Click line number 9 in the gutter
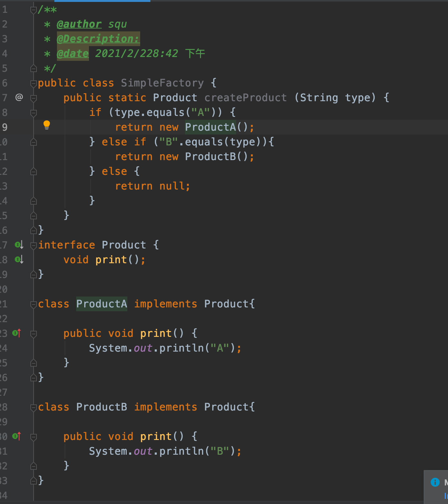The image size is (448, 504). pyautogui.click(x=4, y=127)
